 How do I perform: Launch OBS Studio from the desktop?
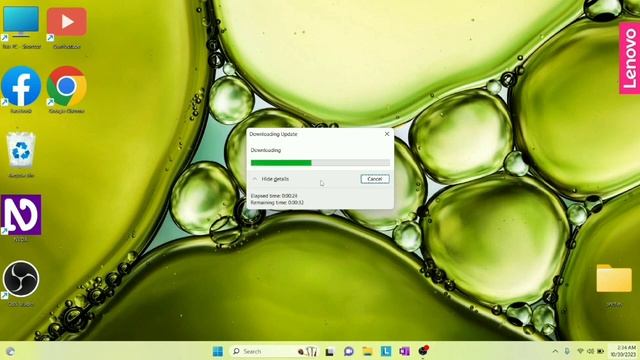point(21,283)
